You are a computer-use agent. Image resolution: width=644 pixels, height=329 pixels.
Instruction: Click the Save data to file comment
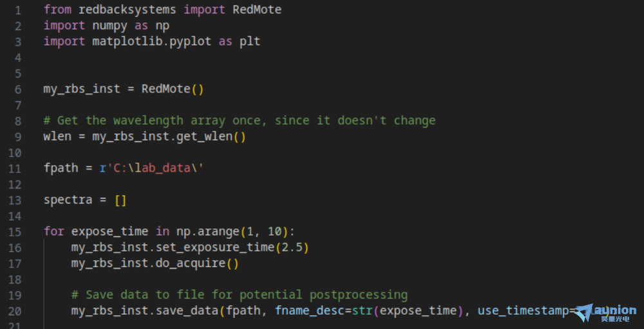coord(240,295)
